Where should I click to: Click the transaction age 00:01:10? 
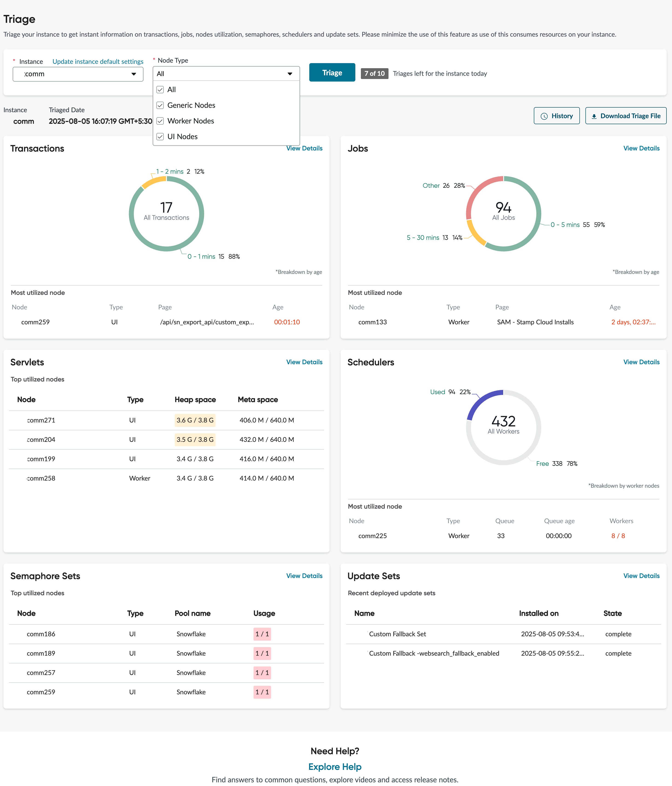pos(287,322)
